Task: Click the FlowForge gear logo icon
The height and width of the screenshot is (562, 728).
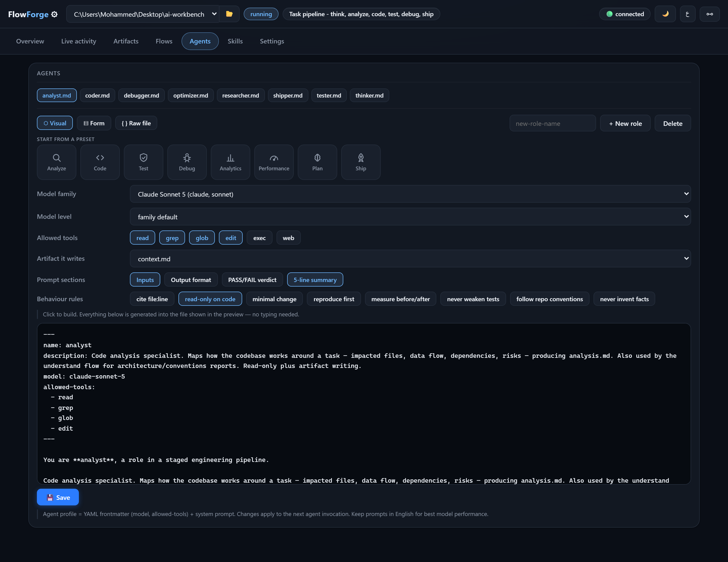Action: pyautogui.click(x=54, y=14)
